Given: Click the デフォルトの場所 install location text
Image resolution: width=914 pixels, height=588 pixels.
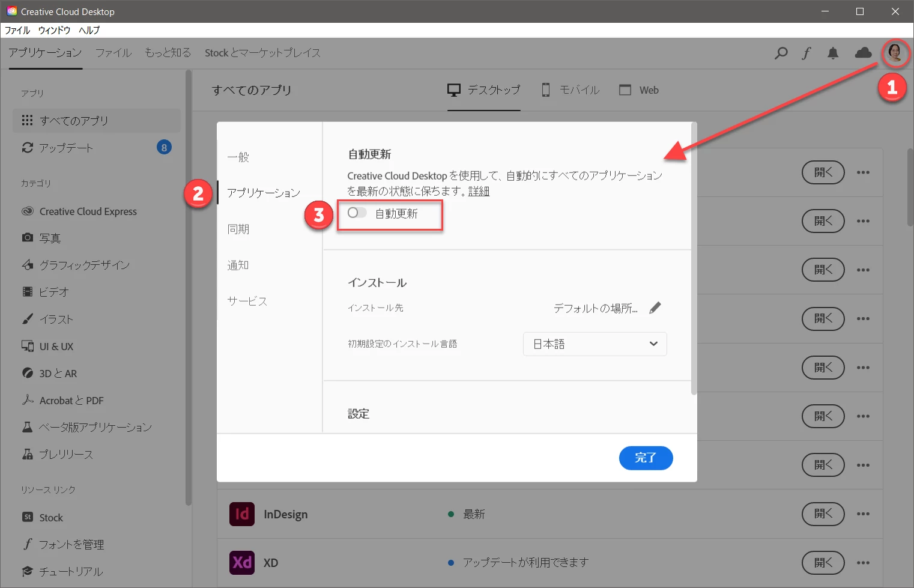Looking at the screenshot, I should pyautogui.click(x=595, y=308).
